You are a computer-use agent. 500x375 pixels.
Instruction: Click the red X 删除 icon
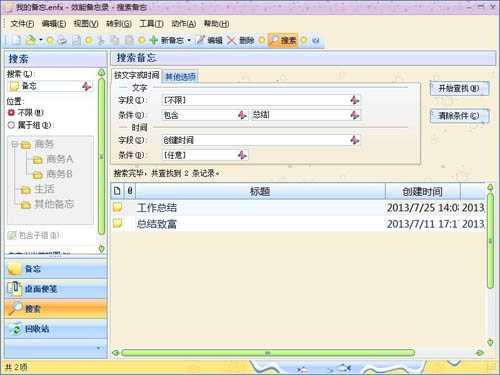231,40
